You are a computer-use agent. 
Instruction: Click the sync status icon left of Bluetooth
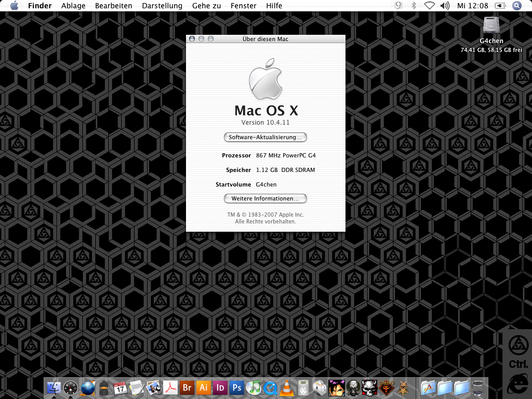coord(398,5)
